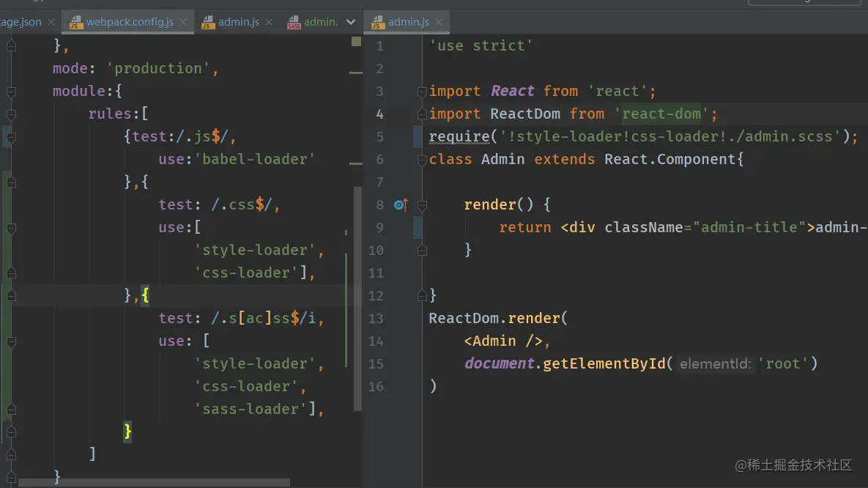Close the left admin.js tab

269,22
